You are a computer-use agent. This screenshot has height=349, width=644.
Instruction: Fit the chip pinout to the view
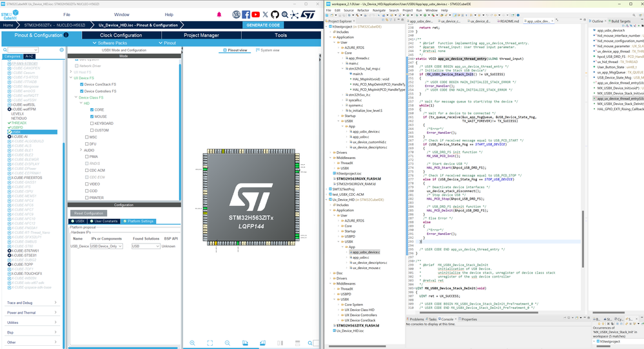pos(210,343)
